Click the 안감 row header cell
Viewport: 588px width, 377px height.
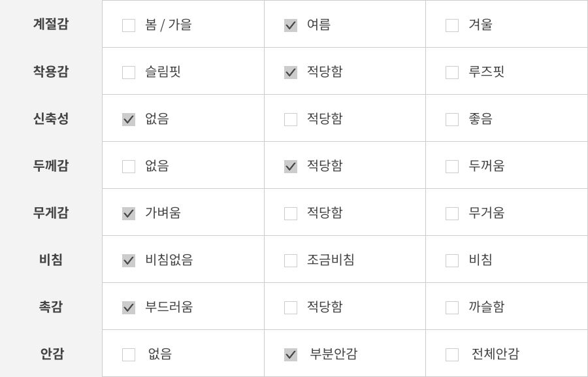coord(51,353)
